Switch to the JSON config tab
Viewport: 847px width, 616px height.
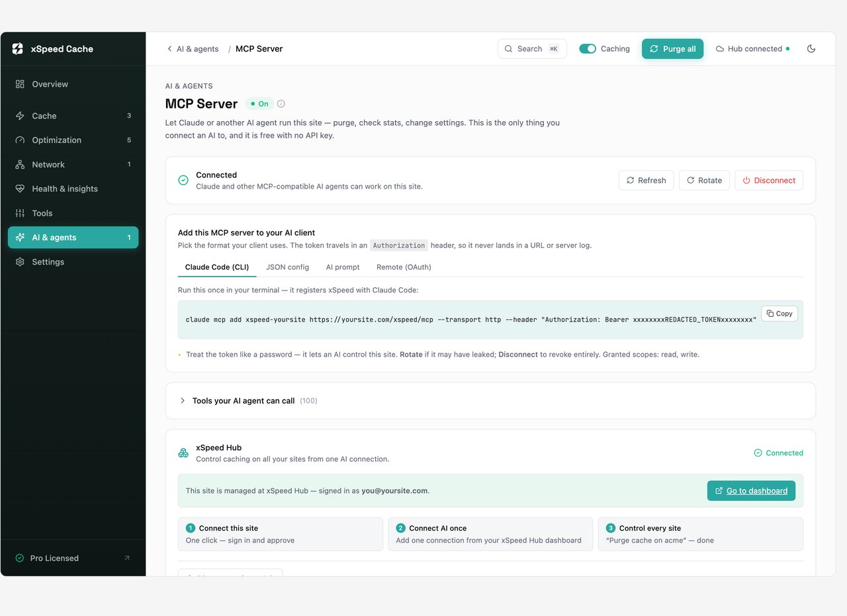click(288, 267)
